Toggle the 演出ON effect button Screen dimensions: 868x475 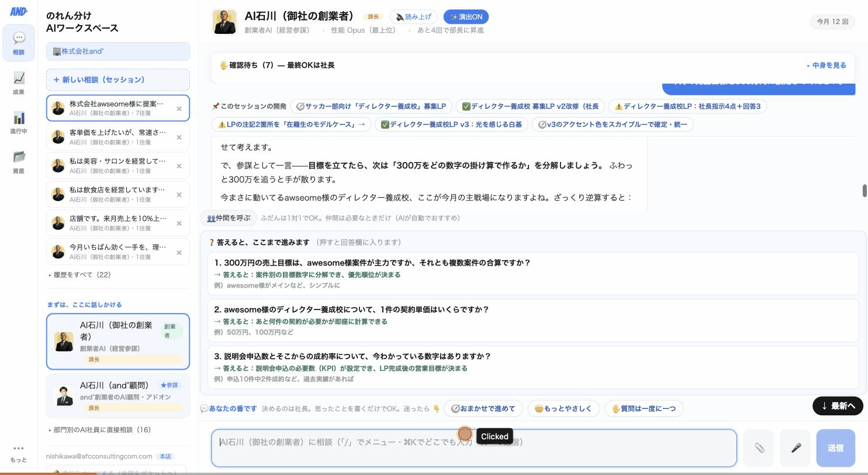466,17
